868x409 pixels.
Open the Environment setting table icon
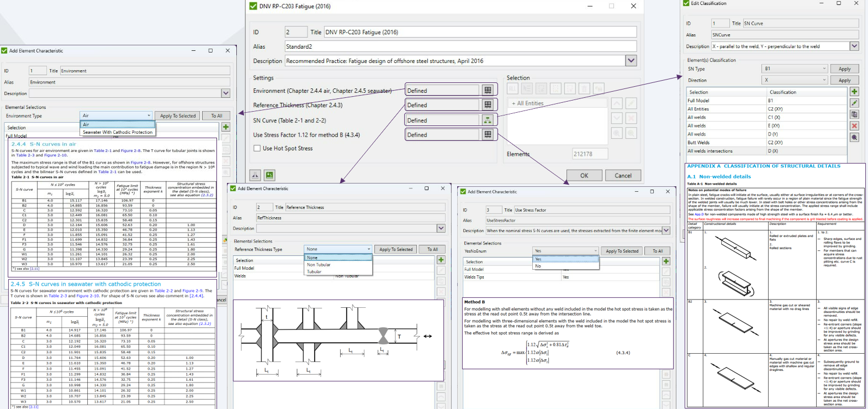488,90
